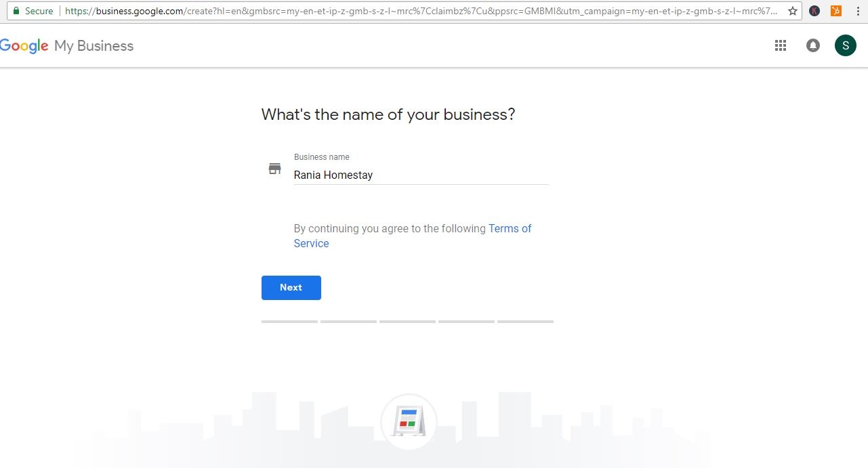Open the account menu with S avatar
This screenshot has height=468, width=868.
(x=845, y=45)
